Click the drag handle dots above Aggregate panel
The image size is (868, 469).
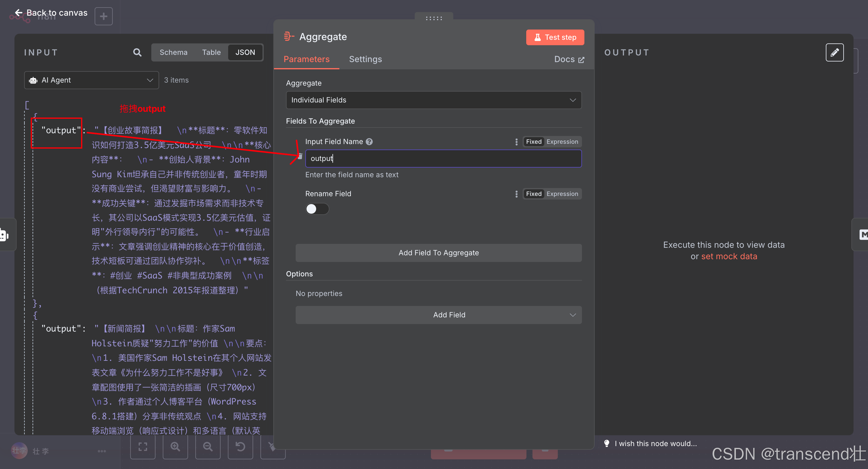click(x=434, y=18)
